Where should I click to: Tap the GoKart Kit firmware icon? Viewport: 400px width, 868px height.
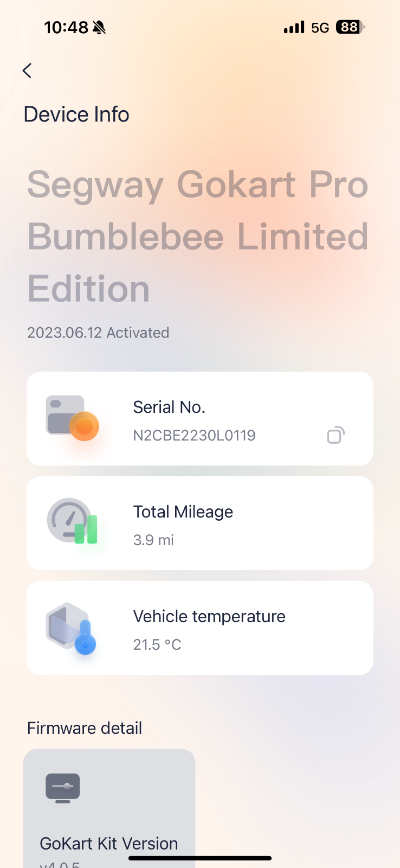pos(63,788)
